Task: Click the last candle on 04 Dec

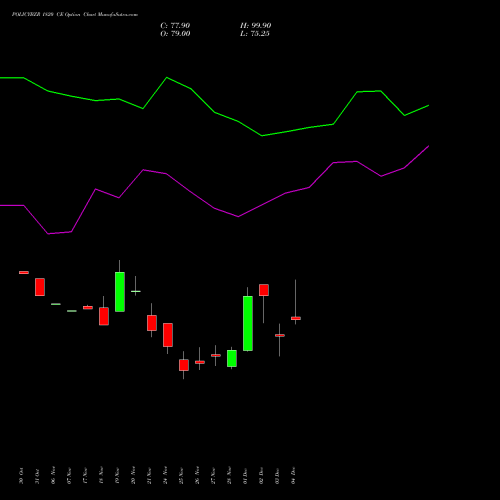Action: 296,318
